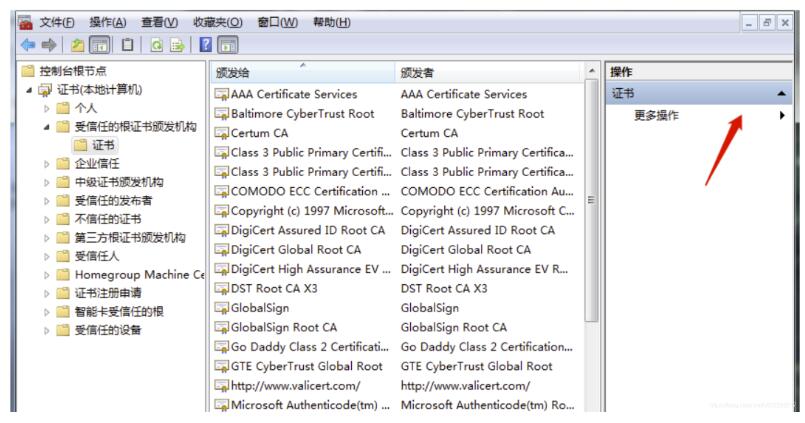This screenshot has height=423, width=805.
Task: Open the 文件(F) menu
Action: click(x=58, y=22)
